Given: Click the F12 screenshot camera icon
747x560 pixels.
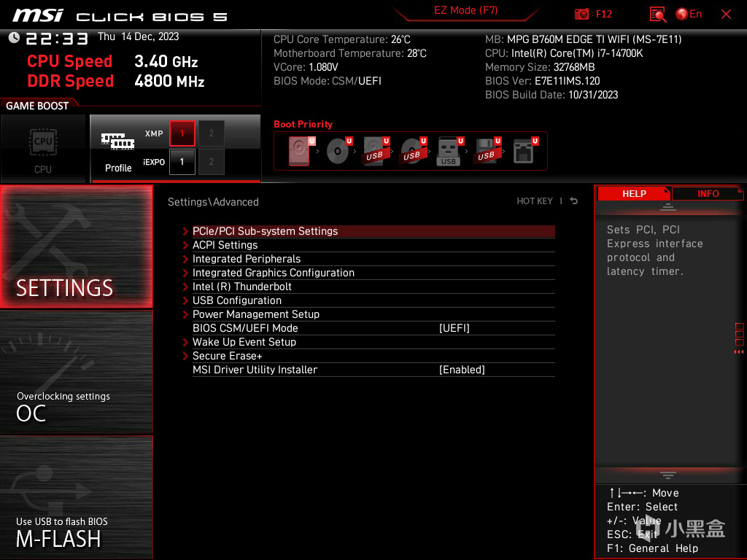Looking at the screenshot, I should [581, 15].
